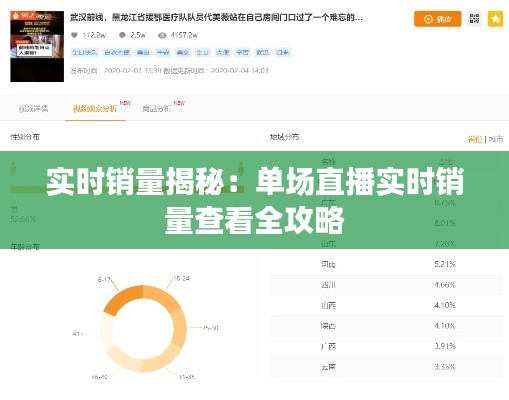Viewport: 509px width, 400px height.
Task: Open the video thumbnail
Action: (37, 46)
